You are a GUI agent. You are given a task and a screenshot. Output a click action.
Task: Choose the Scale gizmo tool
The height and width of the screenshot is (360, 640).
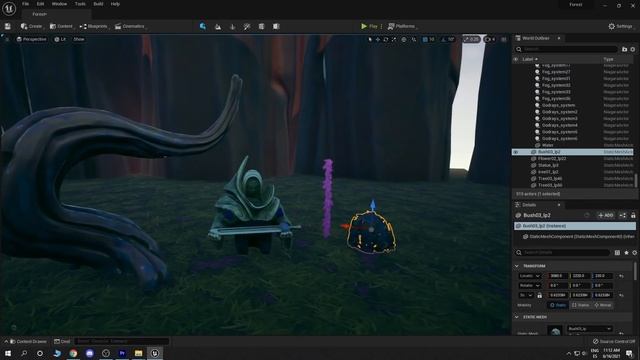click(x=394, y=39)
